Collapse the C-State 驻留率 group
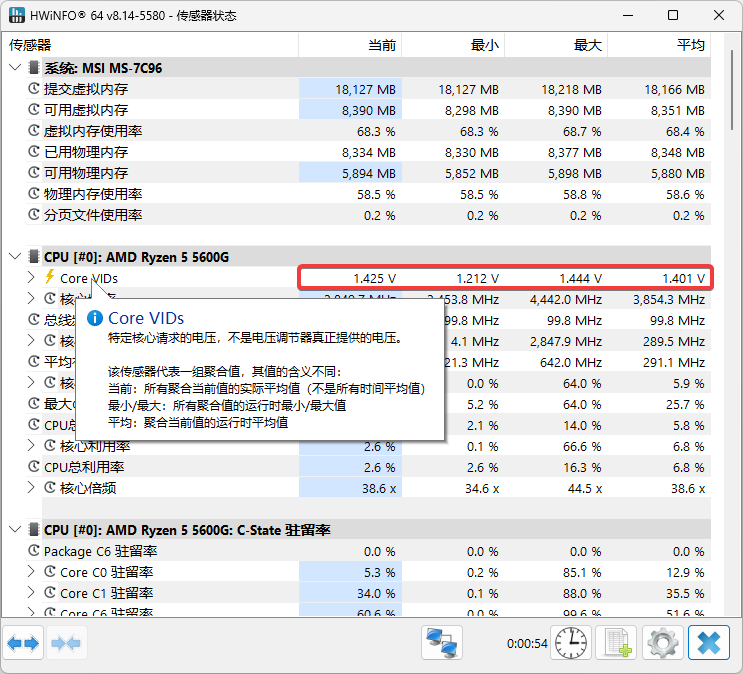 point(15,529)
